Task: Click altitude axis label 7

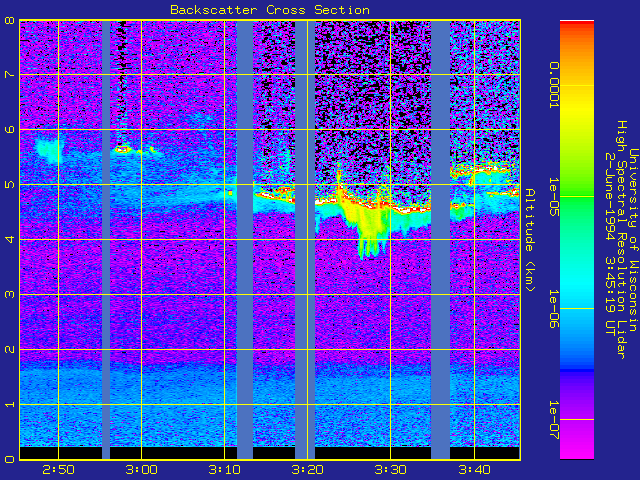Action: (9, 75)
